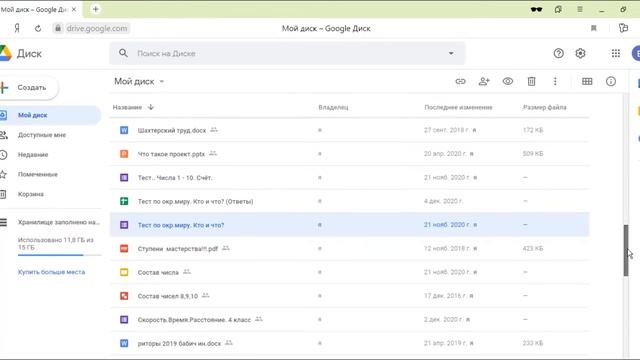Open the Google apps grid
The width and height of the screenshot is (640, 360).
tap(616, 53)
